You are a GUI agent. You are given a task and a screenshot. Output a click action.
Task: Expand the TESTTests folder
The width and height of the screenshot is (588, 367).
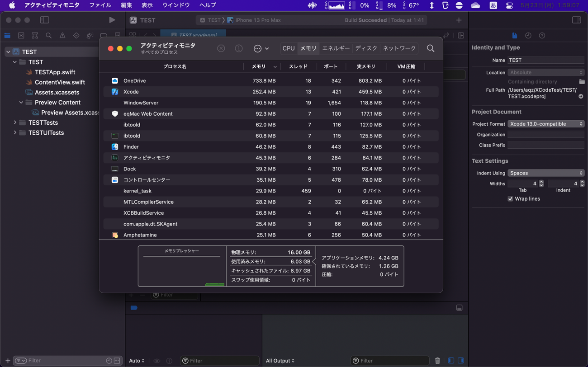pyautogui.click(x=15, y=122)
